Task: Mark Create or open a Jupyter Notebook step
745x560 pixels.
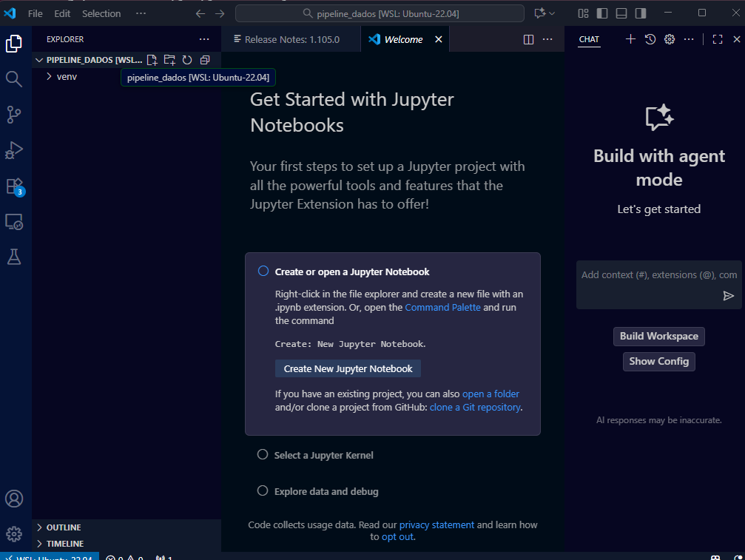Action: (263, 271)
